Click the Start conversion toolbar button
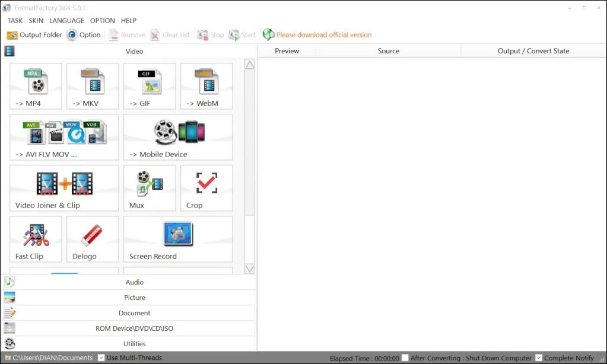 tap(242, 35)
